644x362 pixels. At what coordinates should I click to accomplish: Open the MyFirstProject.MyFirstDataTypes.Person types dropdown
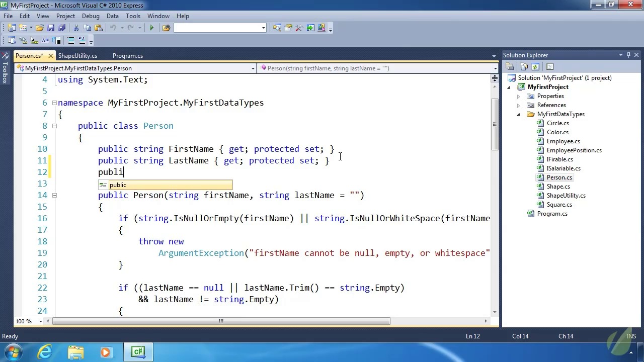[136, 68]
